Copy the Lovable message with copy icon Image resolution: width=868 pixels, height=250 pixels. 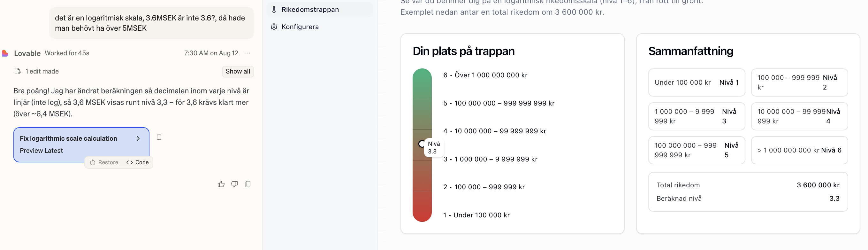[x=248, y=184]
